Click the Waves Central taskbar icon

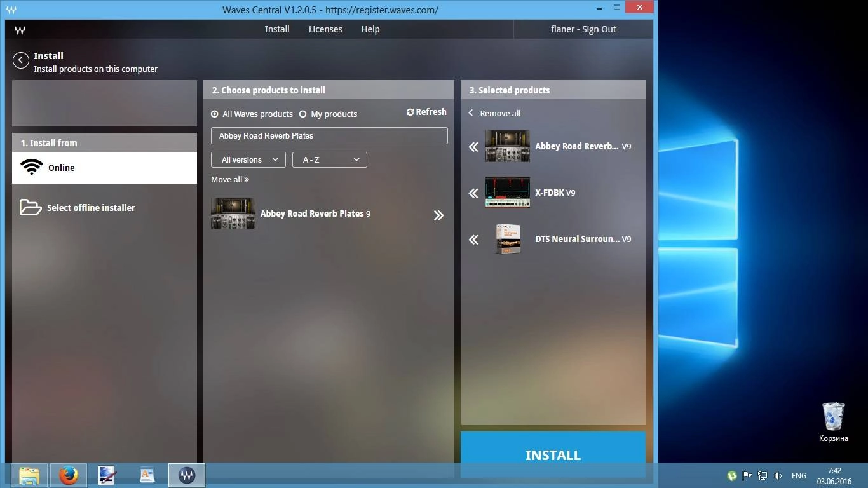(x=187, y=475)
